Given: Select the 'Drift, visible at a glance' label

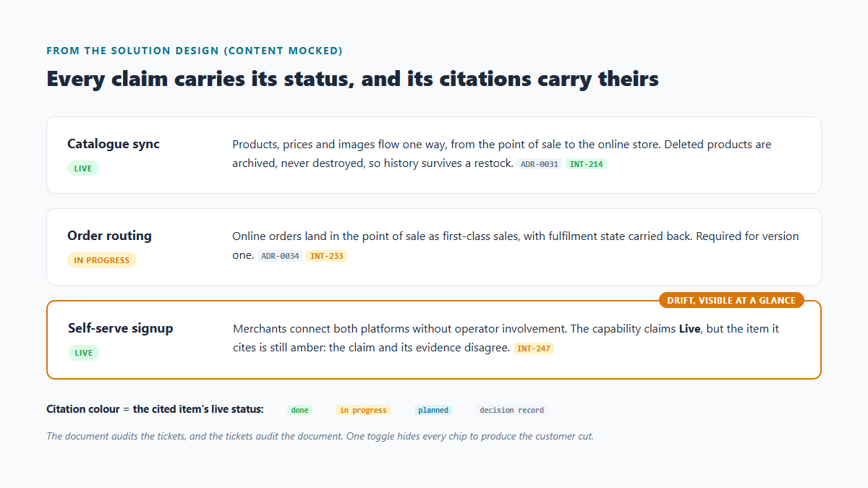Looking at the screenshot, I should (x=731, y=301).
